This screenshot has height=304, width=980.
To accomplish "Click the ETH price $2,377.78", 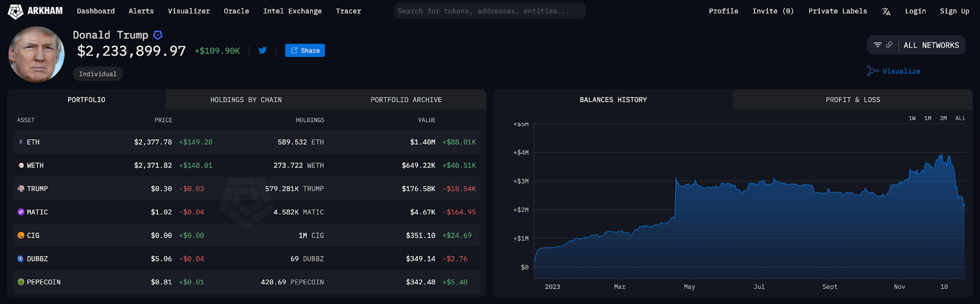I will point(153,142).
